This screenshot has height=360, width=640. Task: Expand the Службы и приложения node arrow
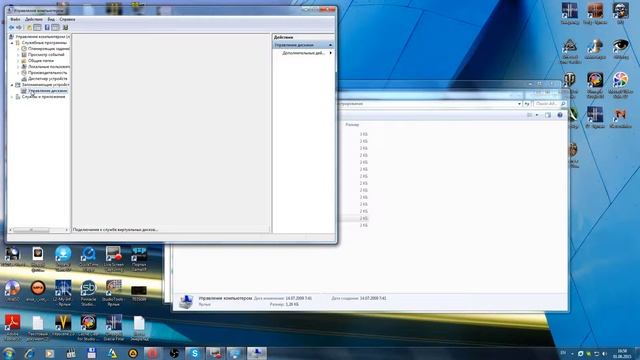pos(12,97)
